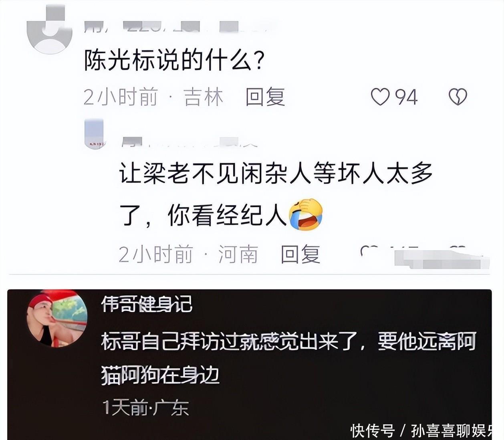Open the blurred username of first commenter

[x=180, y=27]
